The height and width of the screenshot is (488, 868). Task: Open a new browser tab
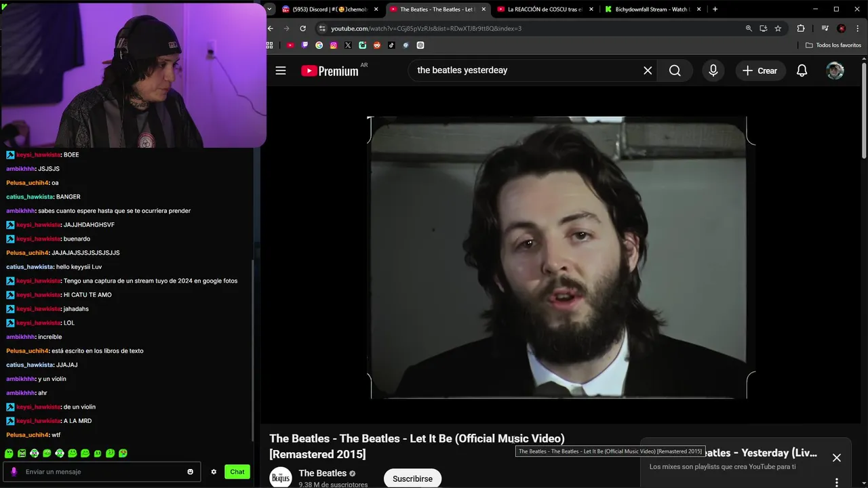coord(715,9)
